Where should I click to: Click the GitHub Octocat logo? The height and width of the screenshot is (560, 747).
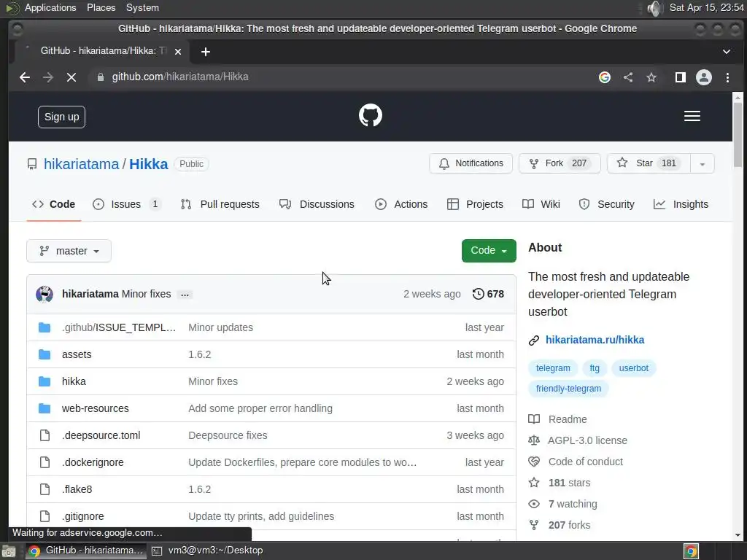(x=370, y=115)
